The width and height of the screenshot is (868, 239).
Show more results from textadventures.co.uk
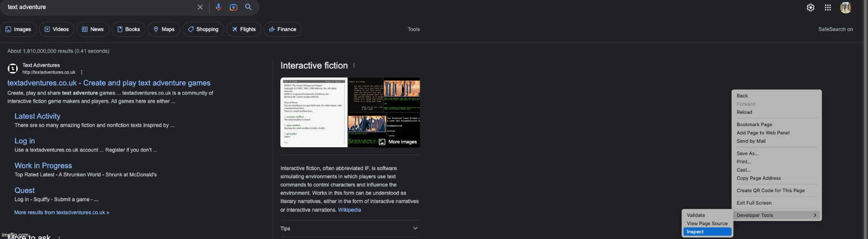coord(62,213)
